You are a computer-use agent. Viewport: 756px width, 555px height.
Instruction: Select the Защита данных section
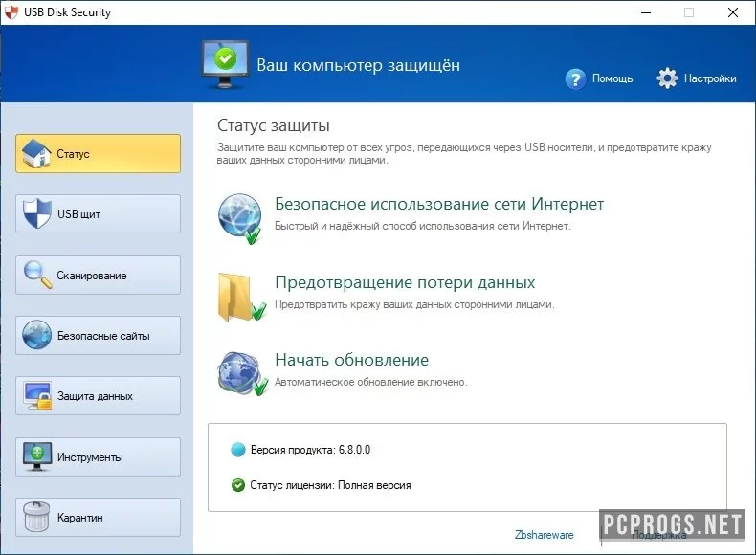(x=98, y=396)
